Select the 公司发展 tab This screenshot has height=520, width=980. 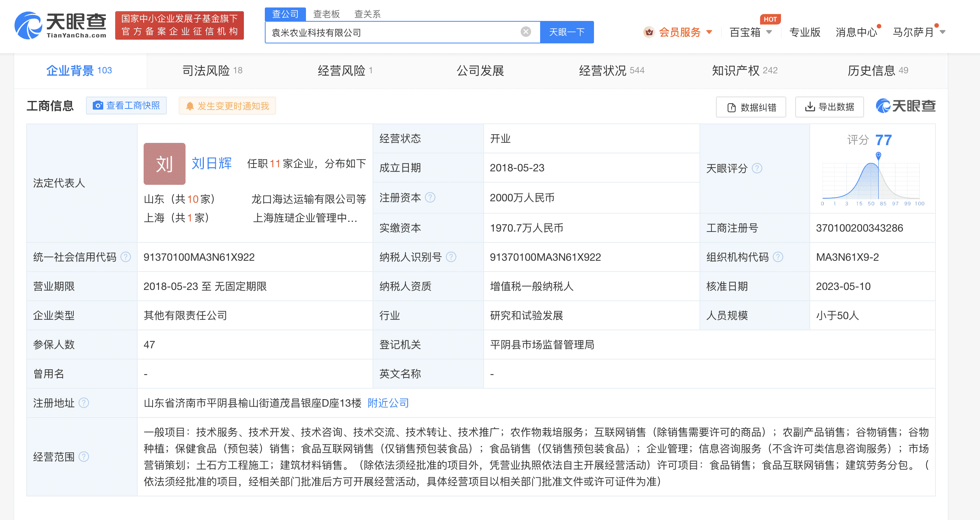click(480, 71)
